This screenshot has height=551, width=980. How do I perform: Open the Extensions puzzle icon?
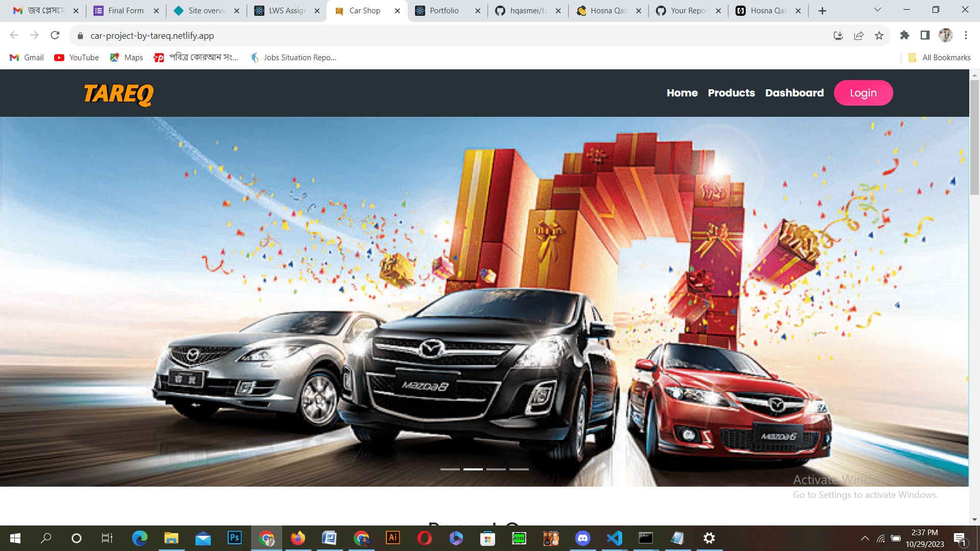point(904,35)
